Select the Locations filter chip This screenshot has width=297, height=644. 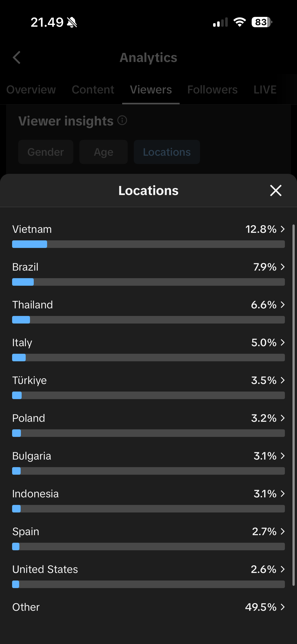coord(167,152)
